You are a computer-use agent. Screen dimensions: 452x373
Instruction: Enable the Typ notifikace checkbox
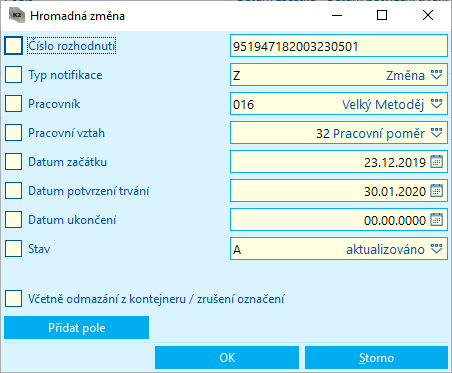tap(13, 74)
